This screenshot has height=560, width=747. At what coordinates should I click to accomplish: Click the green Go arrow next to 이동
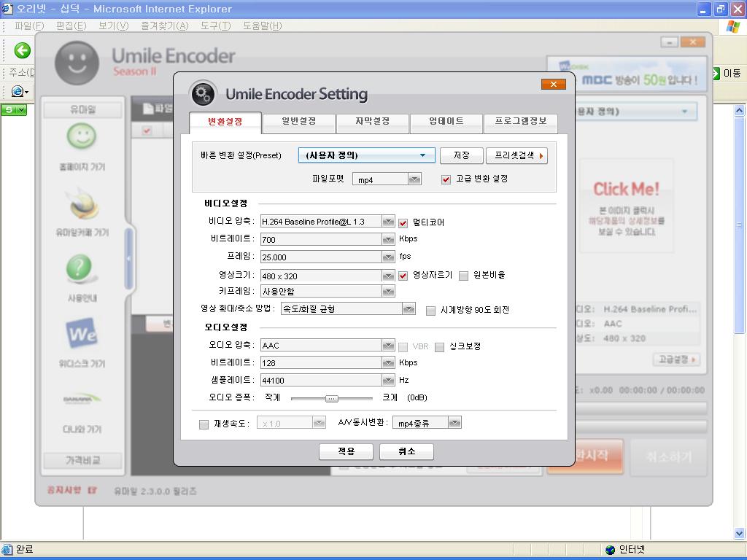[716, 74]
